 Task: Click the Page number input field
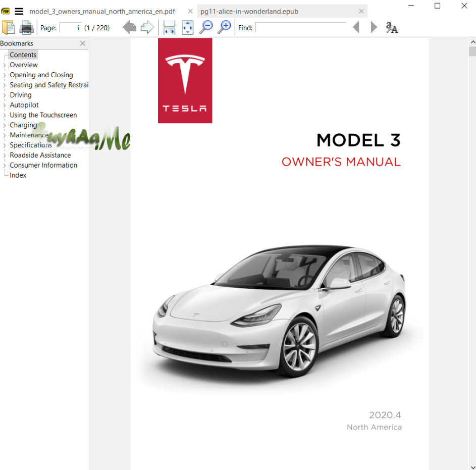point(71,28)
